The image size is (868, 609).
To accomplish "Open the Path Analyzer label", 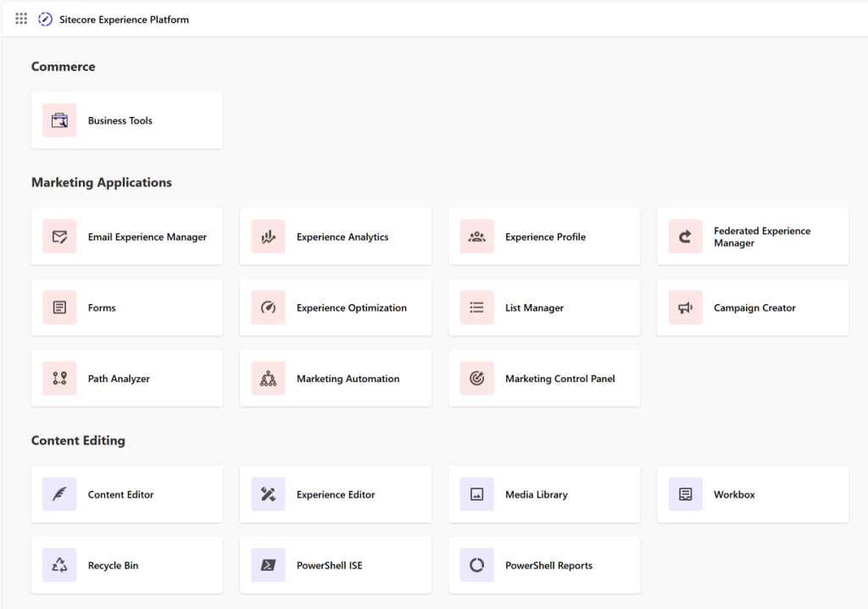I will 119,379.
